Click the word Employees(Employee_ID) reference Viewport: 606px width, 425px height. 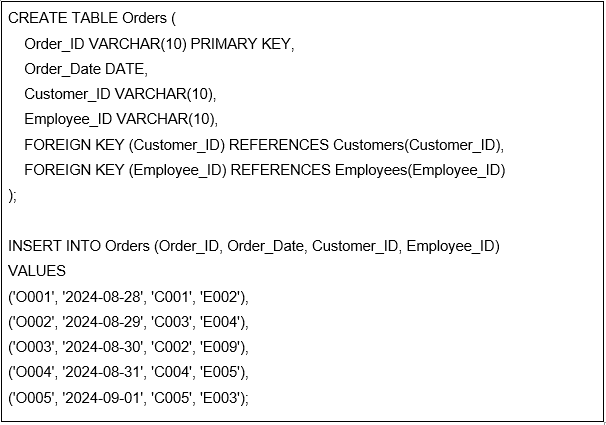click(420, 170)
